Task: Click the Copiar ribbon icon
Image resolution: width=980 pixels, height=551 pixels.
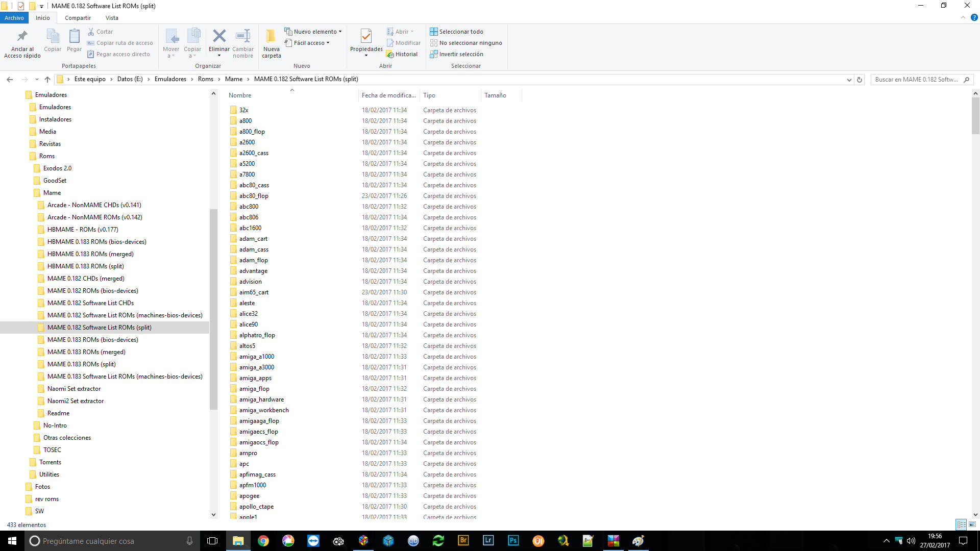Action: click(x=53, y=36)
